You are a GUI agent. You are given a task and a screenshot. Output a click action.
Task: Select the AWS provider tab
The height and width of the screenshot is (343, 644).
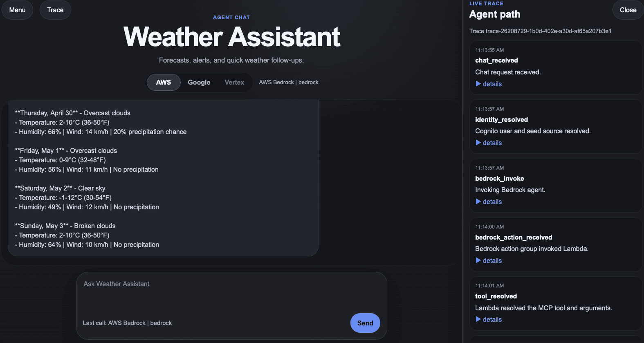coord(164,82)
